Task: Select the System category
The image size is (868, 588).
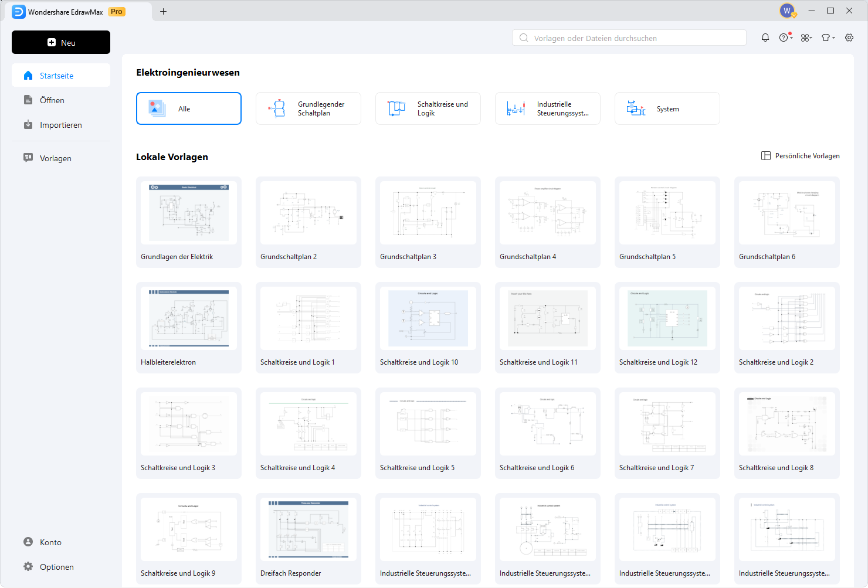Action: (x=667, y=108)
